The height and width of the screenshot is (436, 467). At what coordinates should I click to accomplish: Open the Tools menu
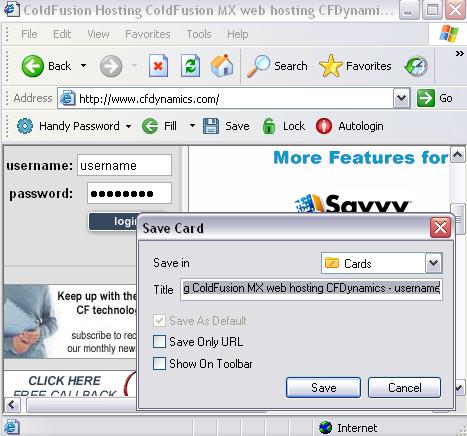[199, 34]
